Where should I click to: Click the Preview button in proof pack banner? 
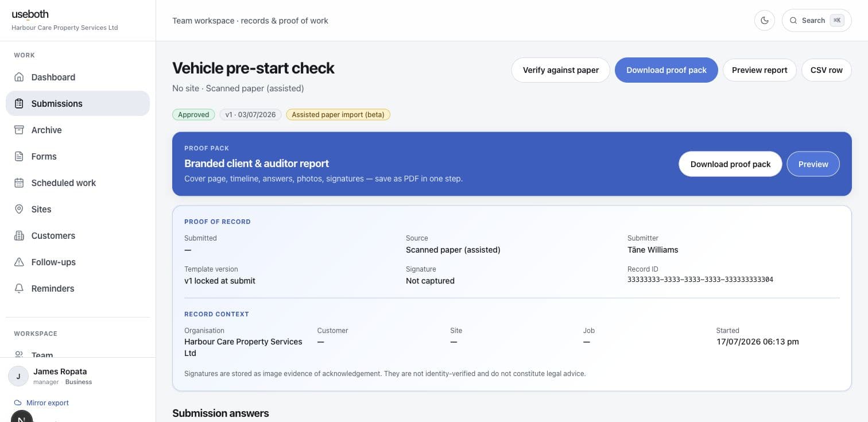coord(813,164)
